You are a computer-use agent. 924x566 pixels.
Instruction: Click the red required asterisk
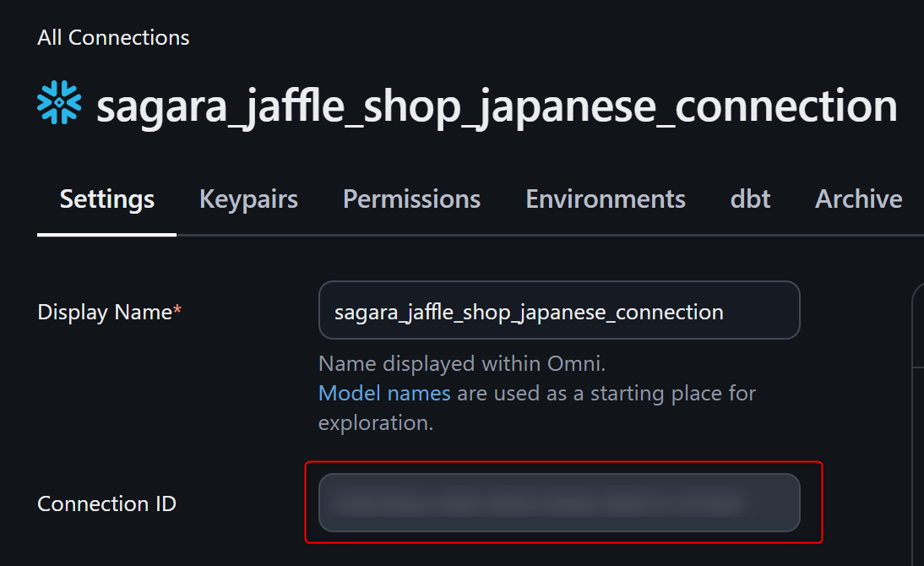(x=177, y=312)
